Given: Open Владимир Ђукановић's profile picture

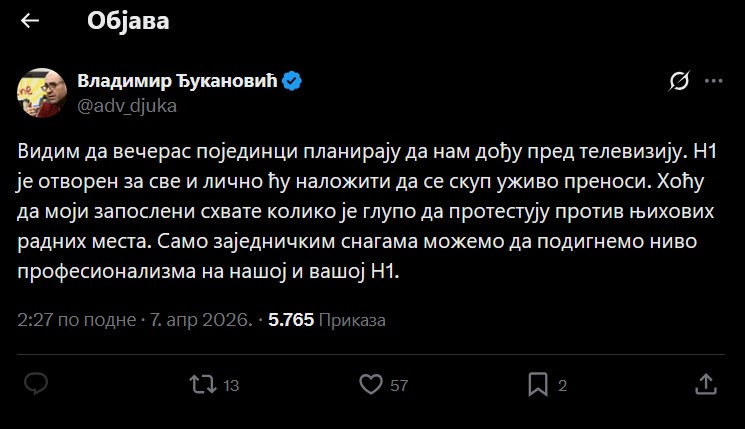Looking at the screenshot, I should point(38,88).
